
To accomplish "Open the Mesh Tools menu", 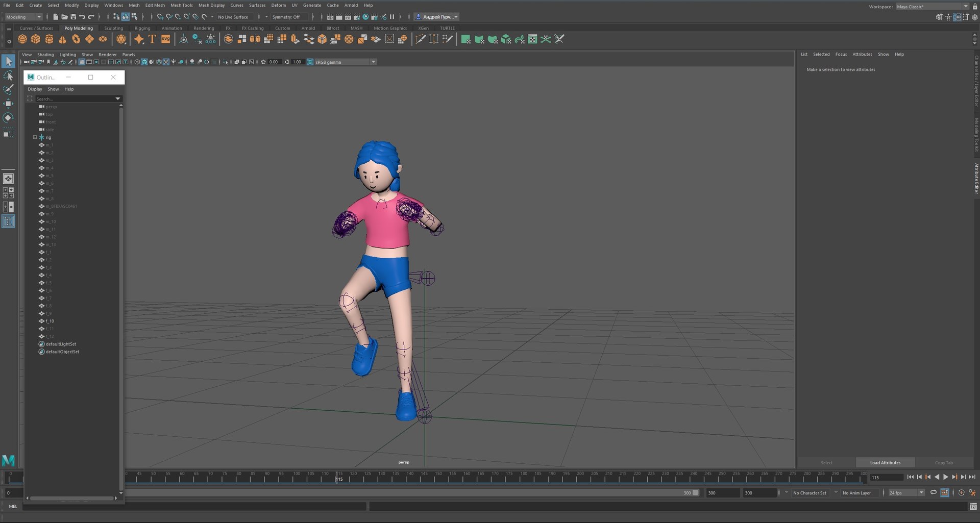I will click(182, 5).
